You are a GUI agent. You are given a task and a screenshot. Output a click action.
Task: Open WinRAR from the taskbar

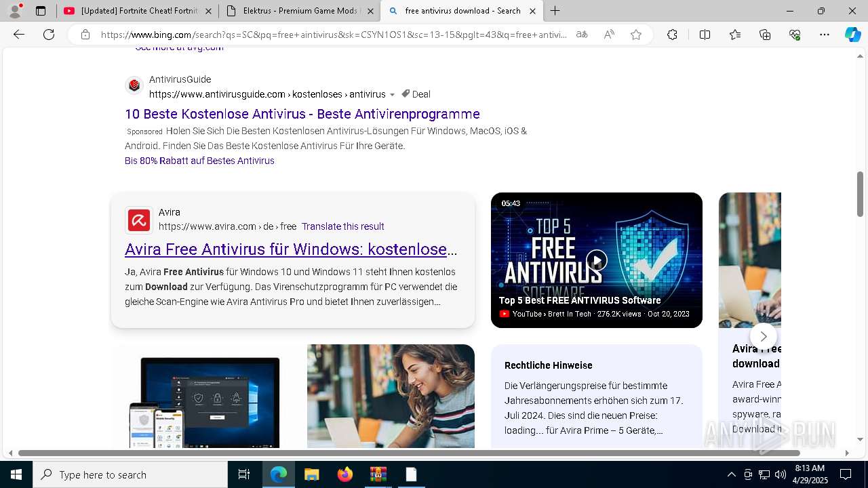(378, 474)
